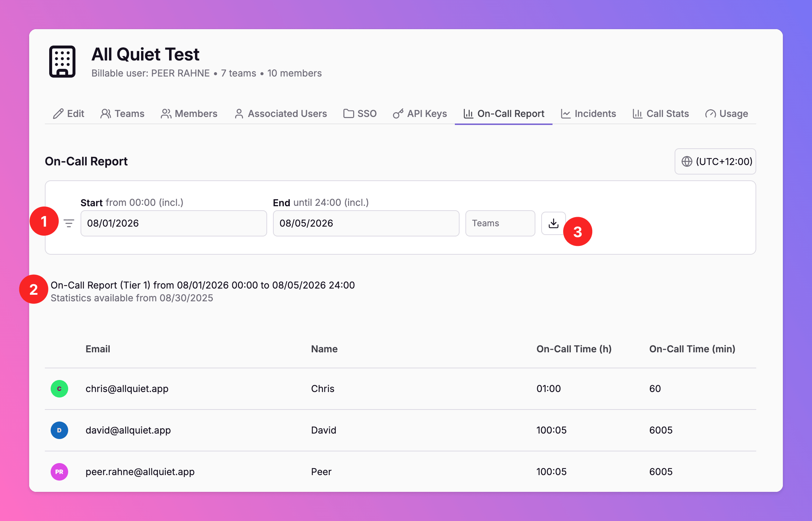This screenshot has width=812, height=521.
Task: Click Peer's pink PR avatar icon
Action: pyautogui.click(x=59, y=472)
